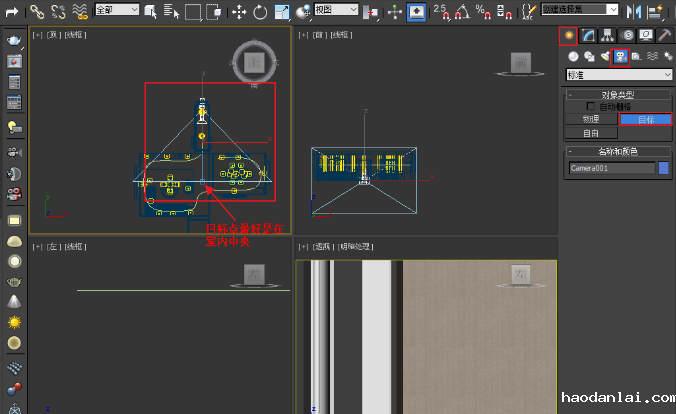This screenshot has height=414, width=676.
Task: Open the blue object color swatch
Action: click(x=663, y=168)
